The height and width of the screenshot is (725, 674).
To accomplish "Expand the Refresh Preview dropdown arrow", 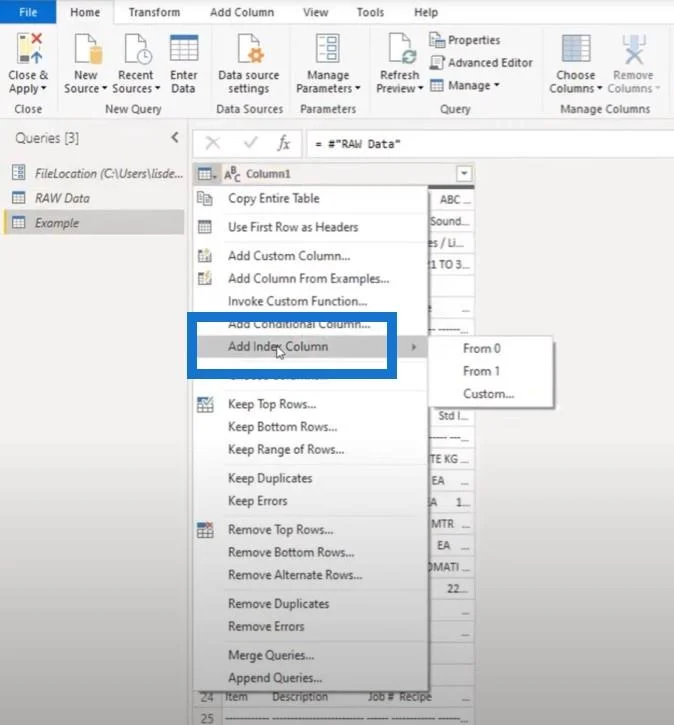I will click(420, 88).
